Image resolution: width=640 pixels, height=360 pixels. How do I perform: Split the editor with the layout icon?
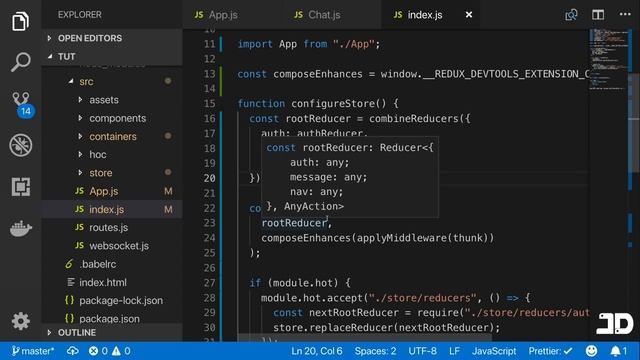coord(598,15)
